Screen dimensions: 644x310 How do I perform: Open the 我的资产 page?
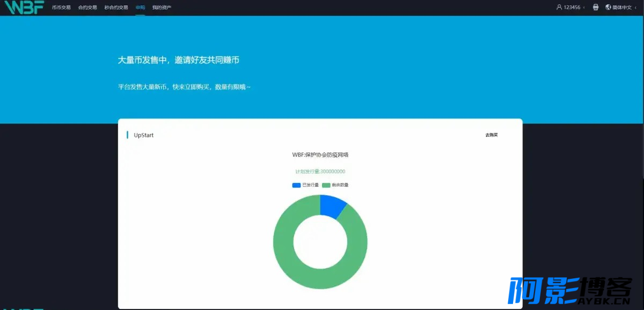click(162, 8)
